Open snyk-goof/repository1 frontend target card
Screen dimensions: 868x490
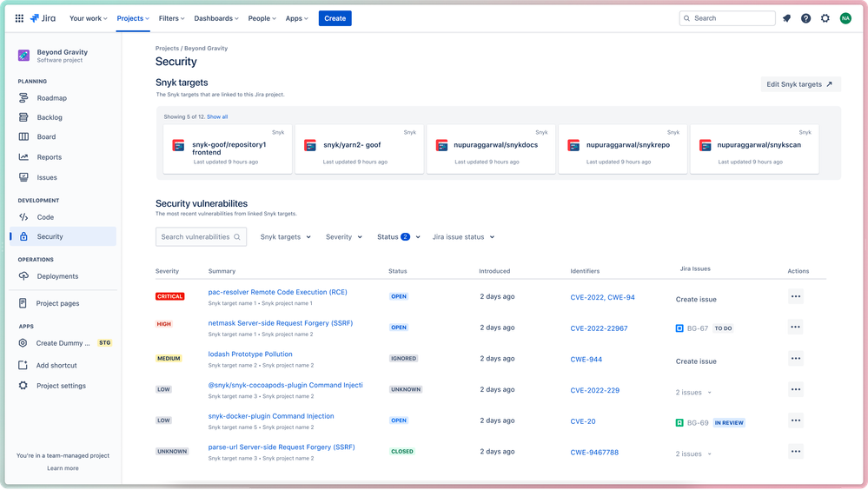click(x=228, y=149)
